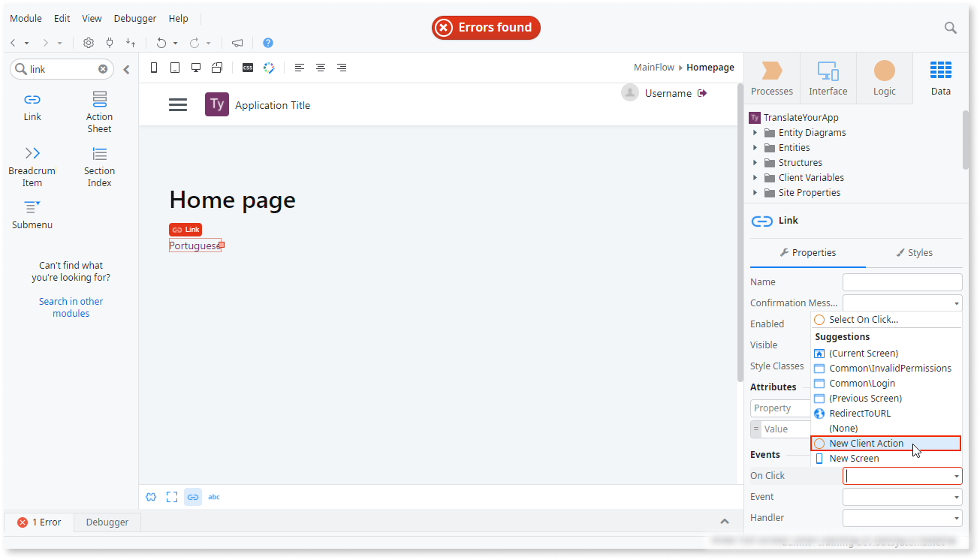Click the Errors found button

point(486,27)
